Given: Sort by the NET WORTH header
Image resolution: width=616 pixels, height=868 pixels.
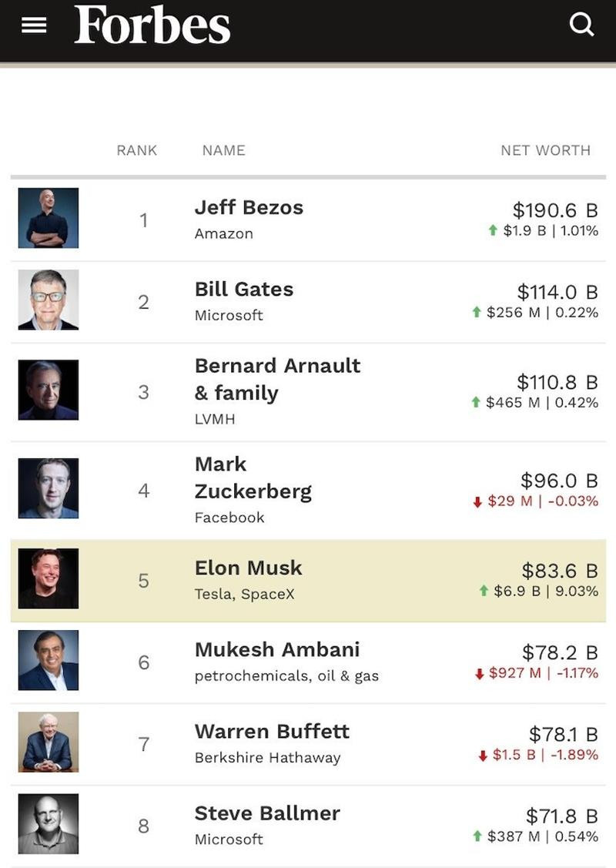Looking at the screenshot, I should tap(546, 151).
